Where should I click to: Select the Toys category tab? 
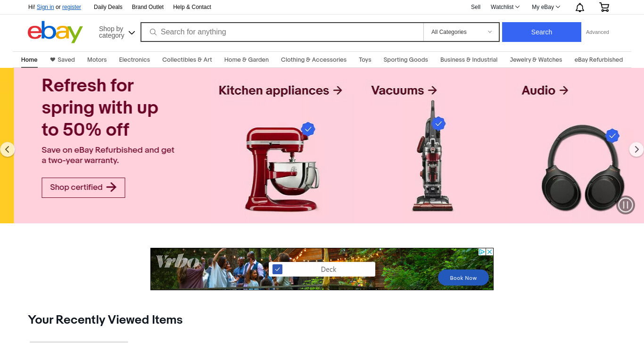pos(365,60)
